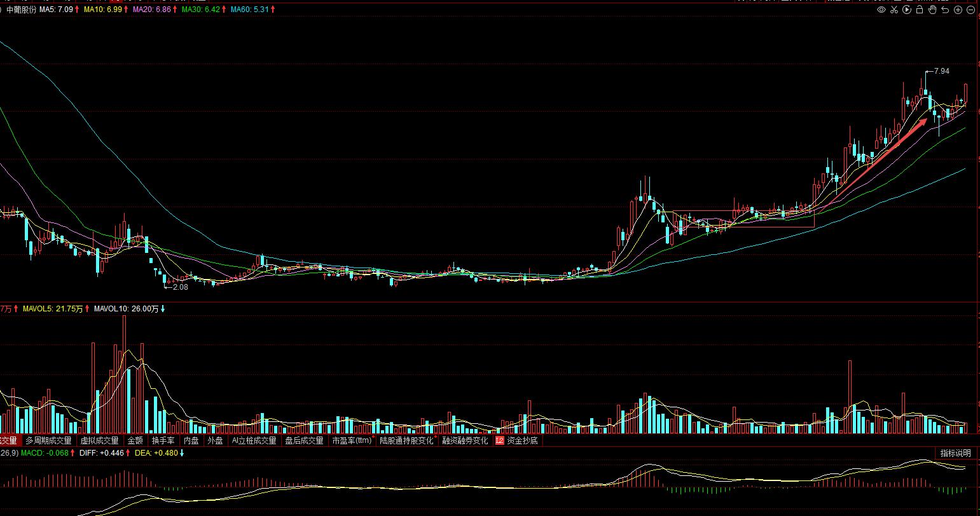Click the 中葡股份 stock name
980x516 pixels.
click(x=22, y=10)
